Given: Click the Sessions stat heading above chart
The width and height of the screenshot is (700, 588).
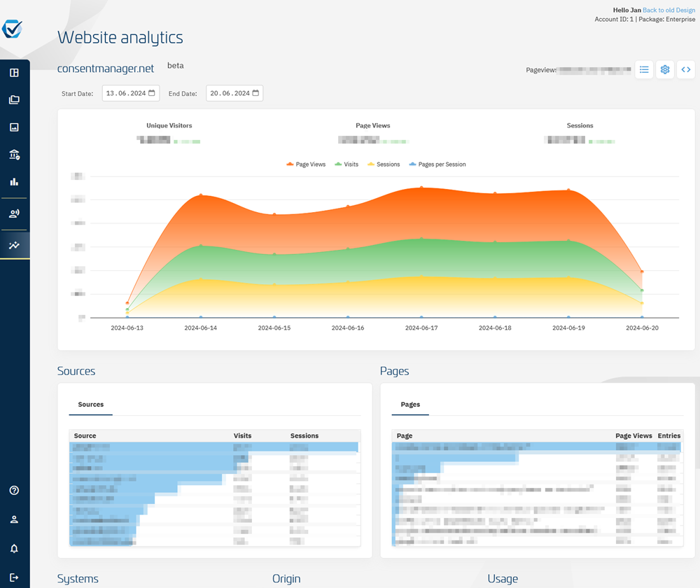Looking at the screenshot, I should point(580,125).
